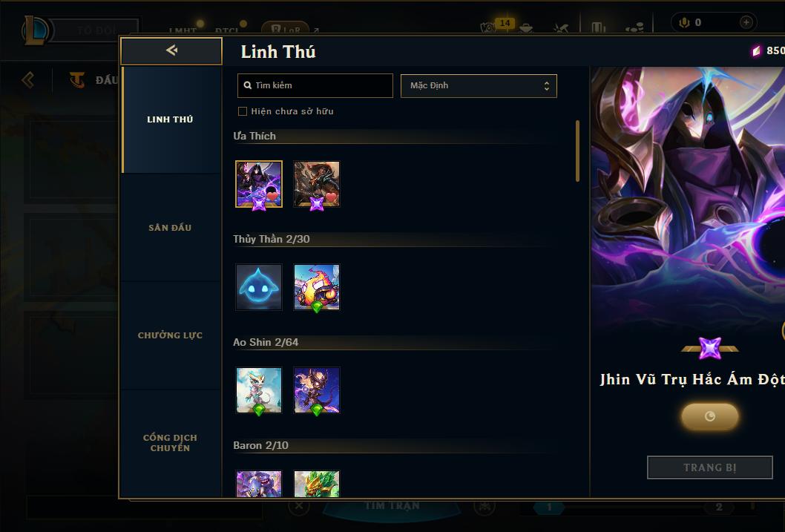Select the dark purple Ao Shin variant
785x532 pixels.
pyautogui.click(x=316, y=390)
